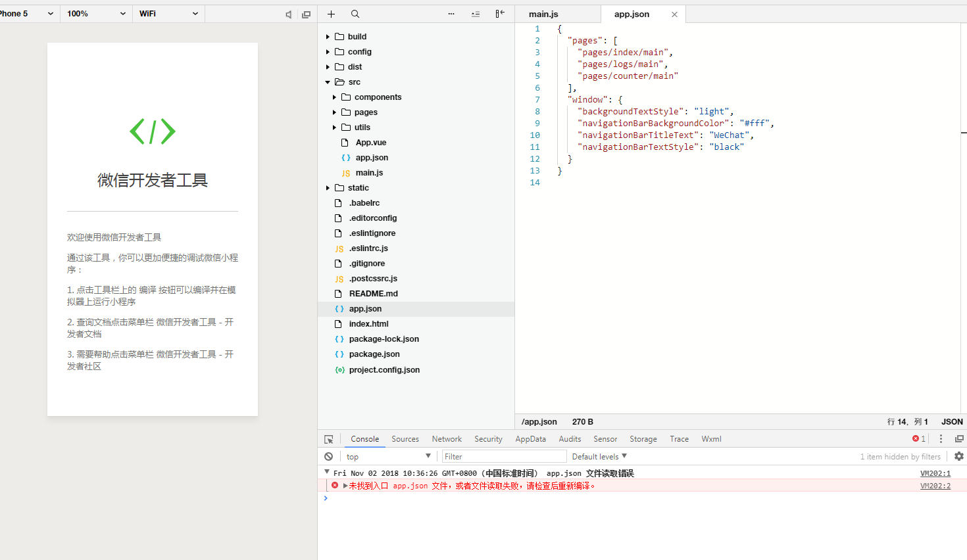Screen dimensions: 967x560
Task: Collapse the file tree panel icon
Action: tap(500, 14)
